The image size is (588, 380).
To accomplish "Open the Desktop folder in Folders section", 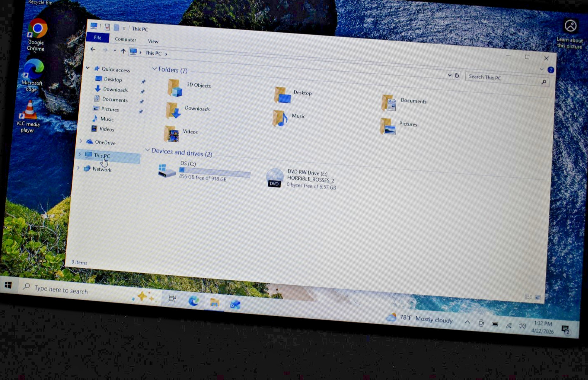I will click(x=282, y=95).
